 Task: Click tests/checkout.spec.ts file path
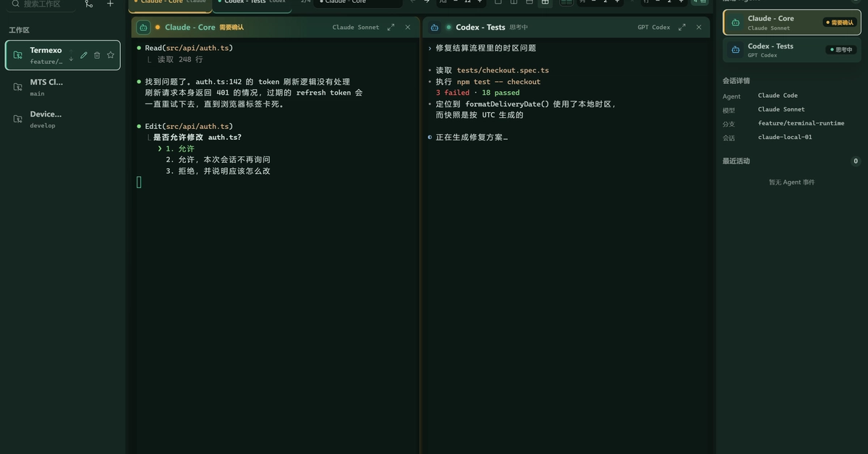pos(503,70)
